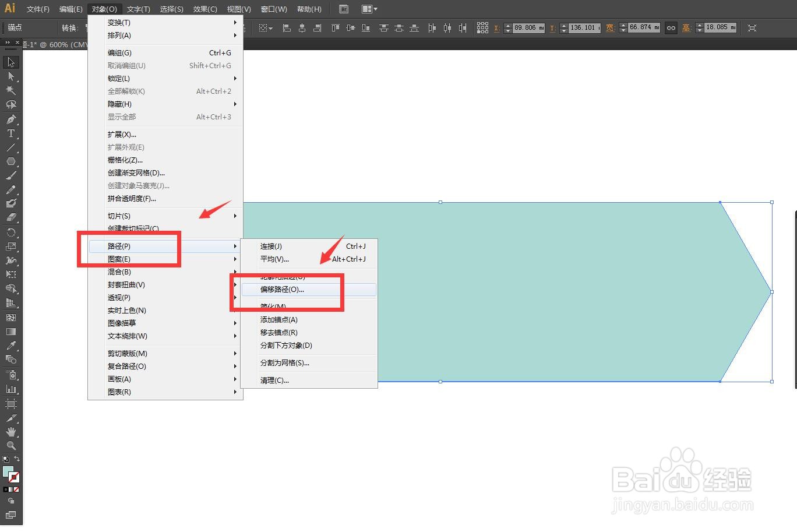The image size is (797, 532).
Task: Choose 偏移路径(O)... from path submenu
Action: [x=309, y=290]
